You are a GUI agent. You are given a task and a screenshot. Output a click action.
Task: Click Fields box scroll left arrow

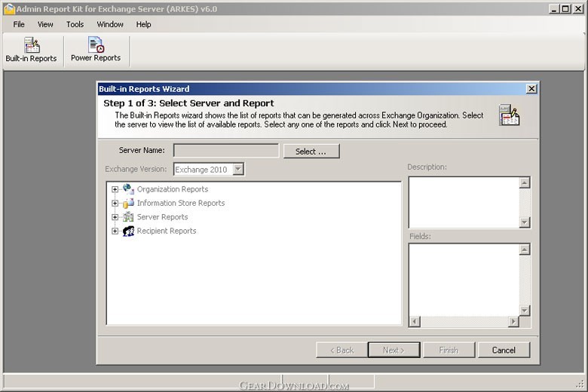tap(415, 321)
